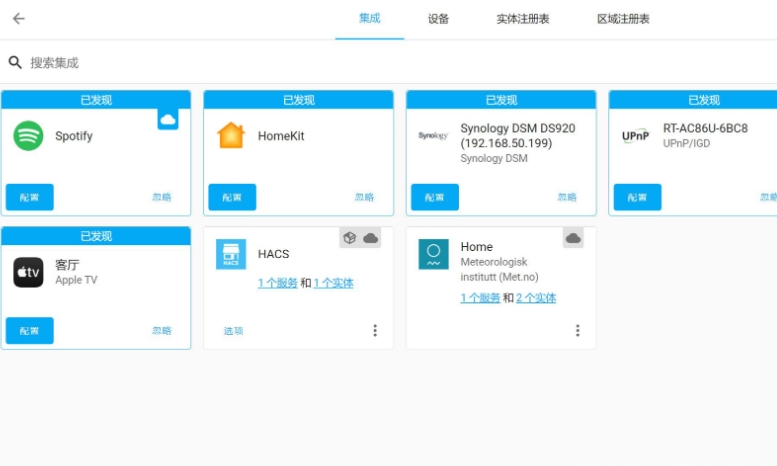Click the 已发现 header on Synology card
Viewport: 777px width, 466px height.
click(x=501, y=100)
